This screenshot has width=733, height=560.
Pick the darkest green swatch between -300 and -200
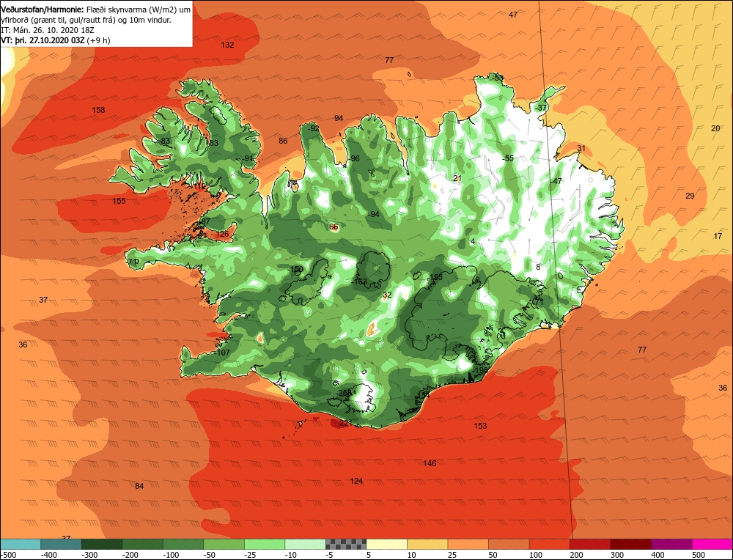[x=102, y=544]
